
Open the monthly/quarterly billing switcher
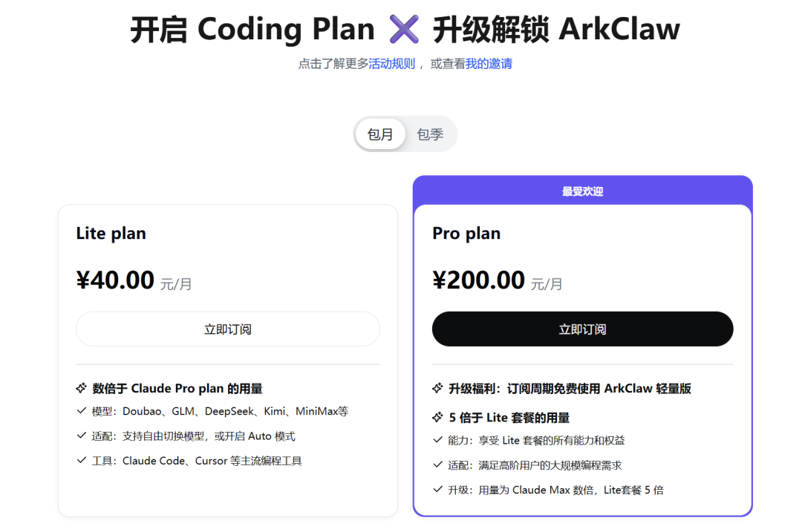(405, 134)
